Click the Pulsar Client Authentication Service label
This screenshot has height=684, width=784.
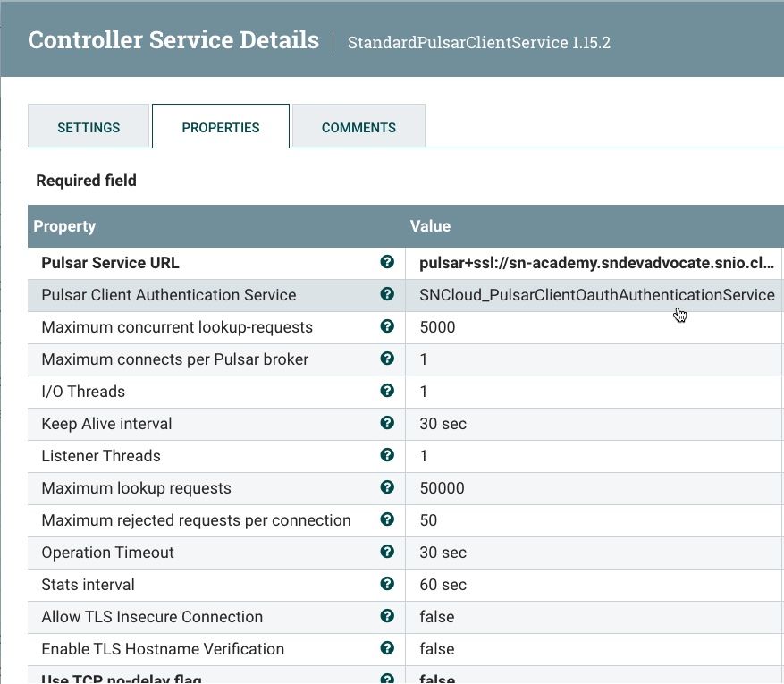[168, 295]
